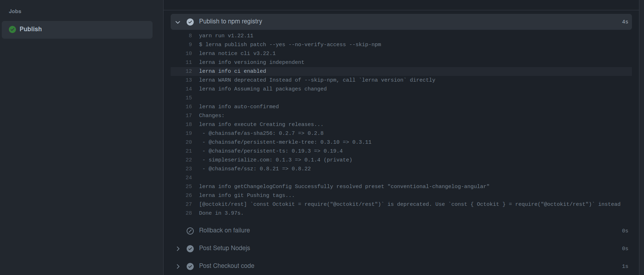This screenshot has height=275, width=644.
Task: Click the 'lerna notice cli v3.22.1' line
Action: (x=237, y=54)
